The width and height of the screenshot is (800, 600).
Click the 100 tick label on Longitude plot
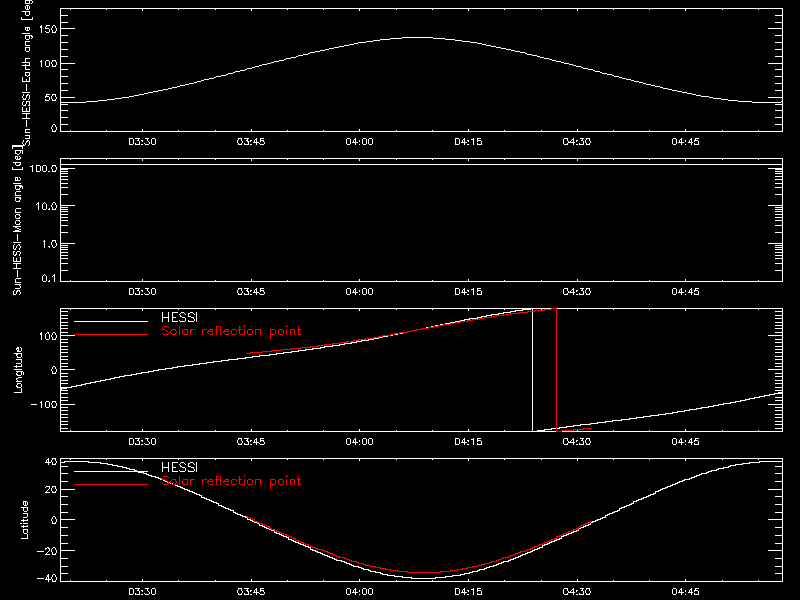48,336
